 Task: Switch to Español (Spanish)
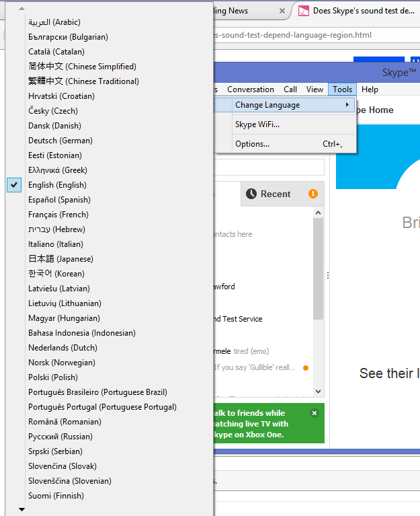click(x=59, y=200)
